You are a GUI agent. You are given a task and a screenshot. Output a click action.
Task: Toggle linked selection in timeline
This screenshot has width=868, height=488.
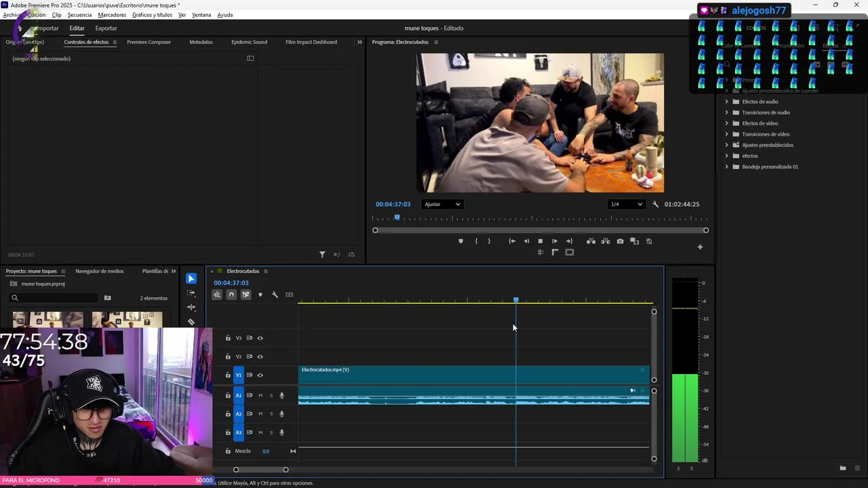(x=245, y=295)
